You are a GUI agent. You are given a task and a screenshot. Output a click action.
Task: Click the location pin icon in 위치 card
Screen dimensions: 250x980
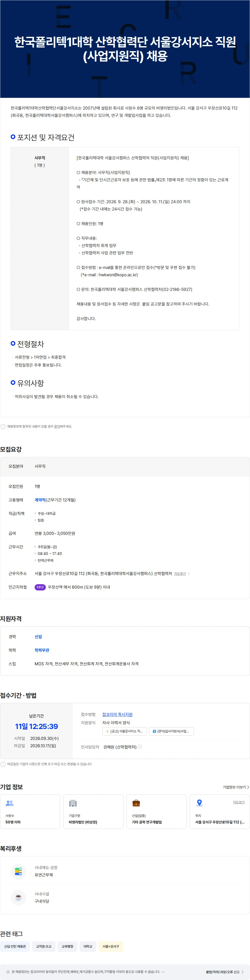[x=199, y=803]
